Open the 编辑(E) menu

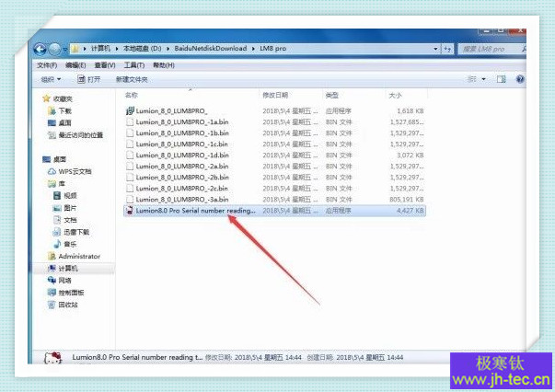[75, 65]
